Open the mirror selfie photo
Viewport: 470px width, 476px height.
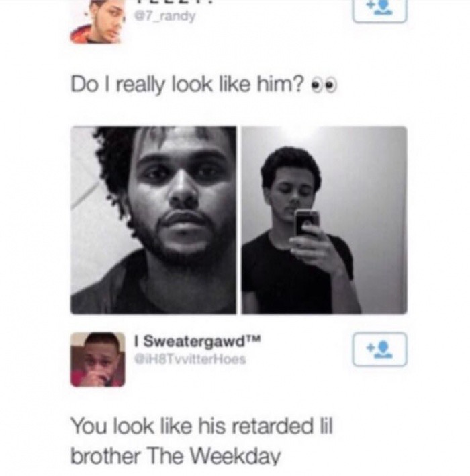[324, 220]
